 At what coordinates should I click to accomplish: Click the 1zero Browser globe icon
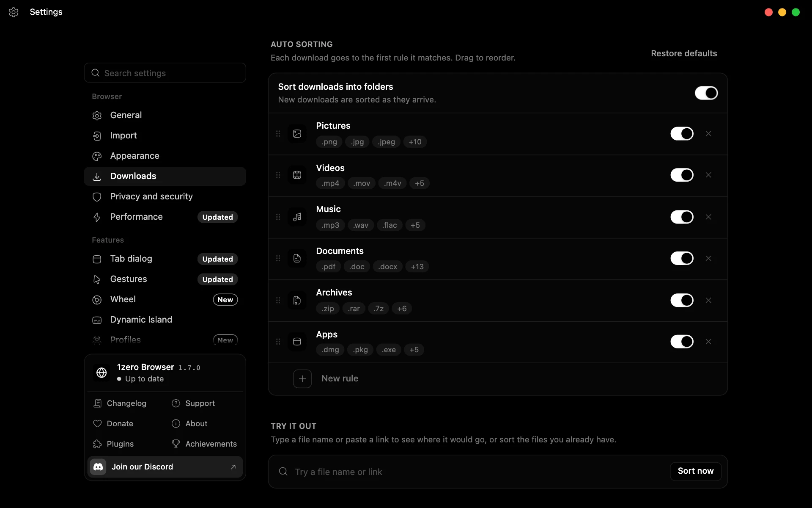[101, 373]
